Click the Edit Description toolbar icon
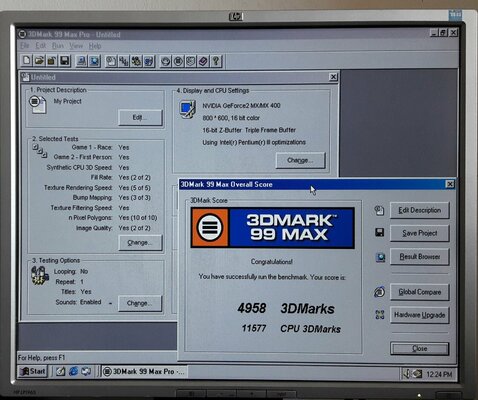 (111, 61)
